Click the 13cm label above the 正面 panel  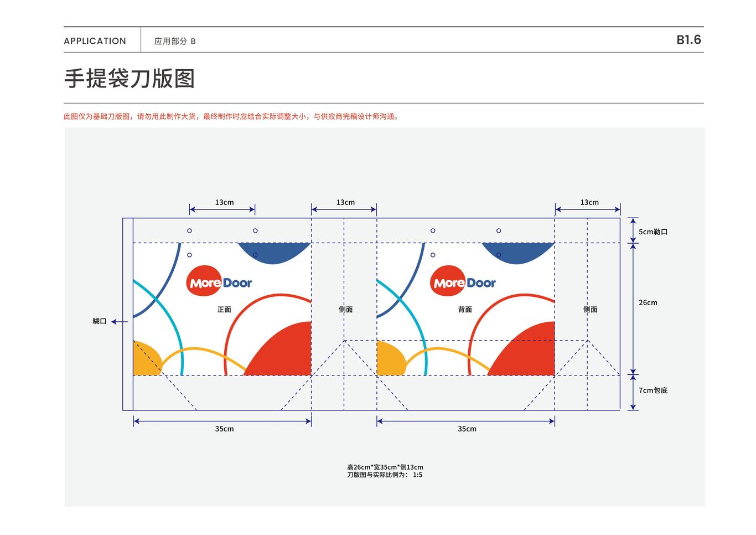(224, 202)
